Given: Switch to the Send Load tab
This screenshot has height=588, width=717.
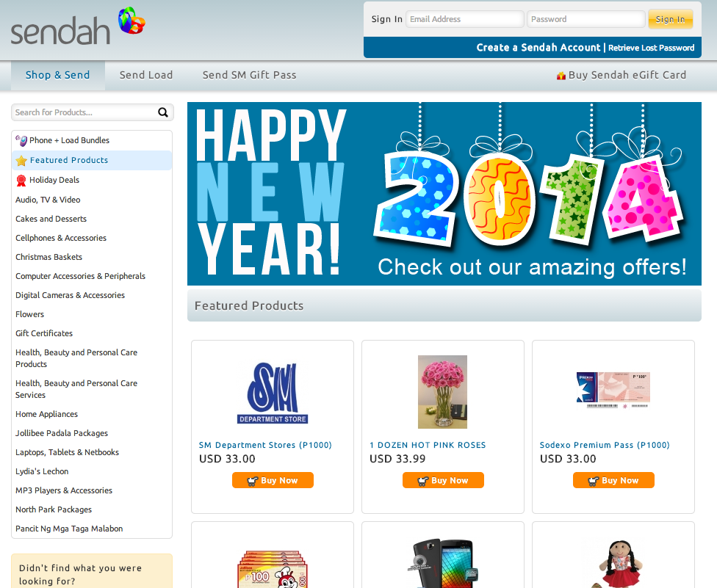Looking at the screenshot, I should (146, 75).
